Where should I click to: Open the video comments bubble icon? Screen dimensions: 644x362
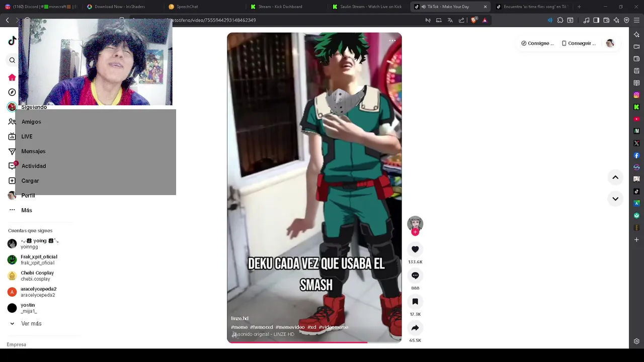coord(415,276)
